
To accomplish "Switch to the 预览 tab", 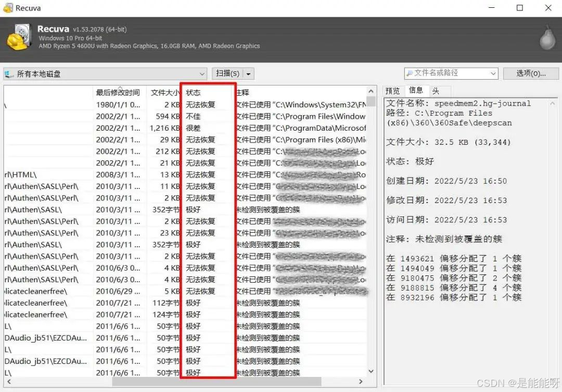I will click(x=393, y=90).
